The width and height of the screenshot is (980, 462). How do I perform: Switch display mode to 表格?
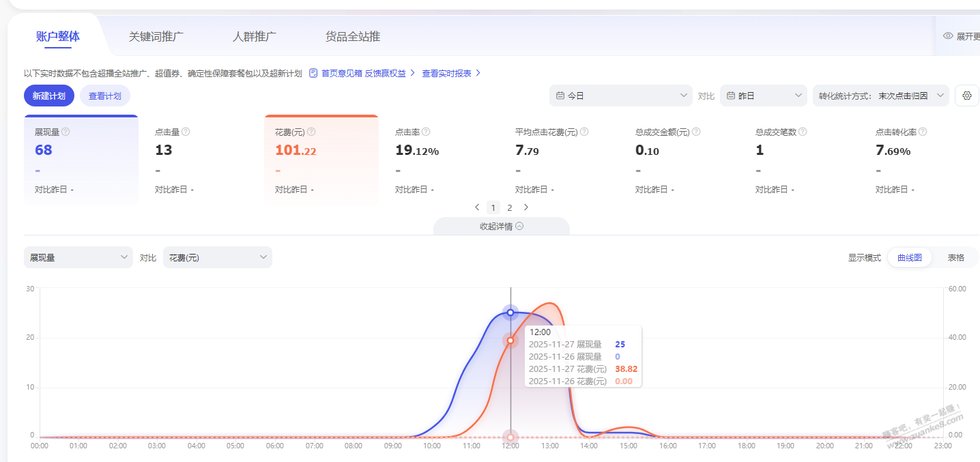[x=955, y=258]
